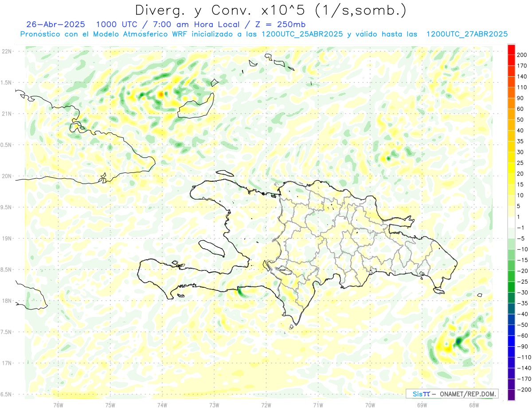Click the 74W longitude axis label
Image resolution: width=532 pixels, height=411 pixels.
click(x=162, y=405)
